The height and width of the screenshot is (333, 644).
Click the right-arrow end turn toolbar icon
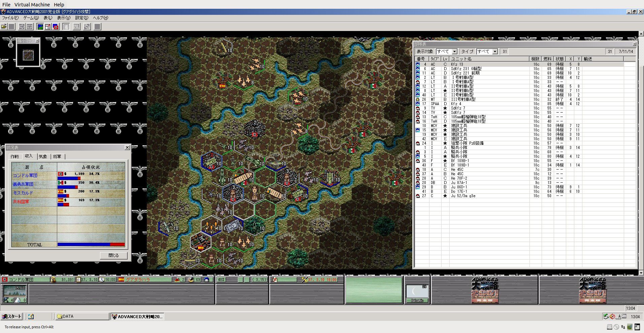(22, 27)
